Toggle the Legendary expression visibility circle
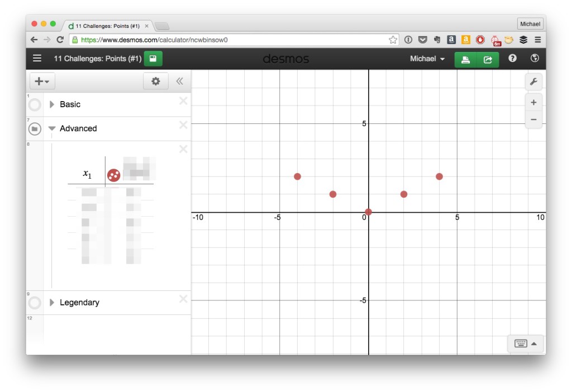 (x=34, y=302)
